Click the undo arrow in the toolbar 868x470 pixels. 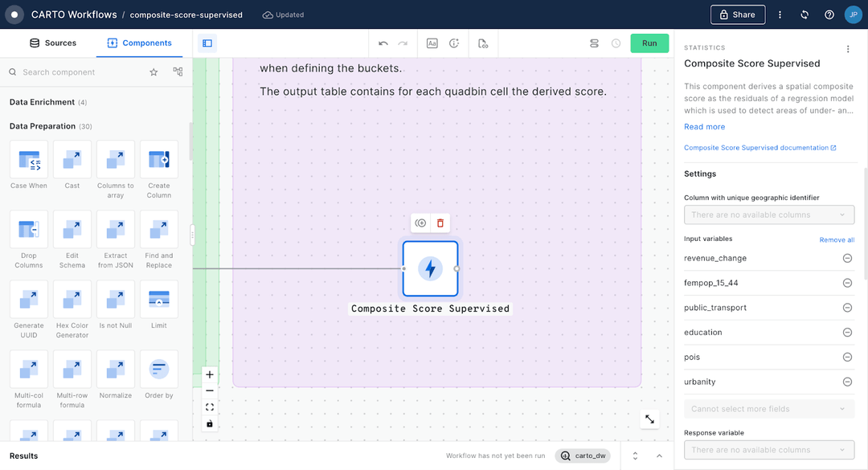pyautogui.click(x=381, y=43)
